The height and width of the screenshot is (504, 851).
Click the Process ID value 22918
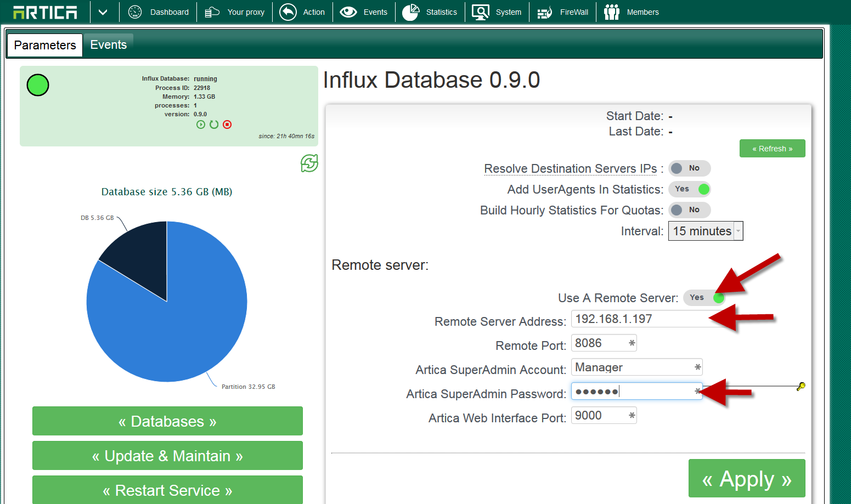click(202, 88)
